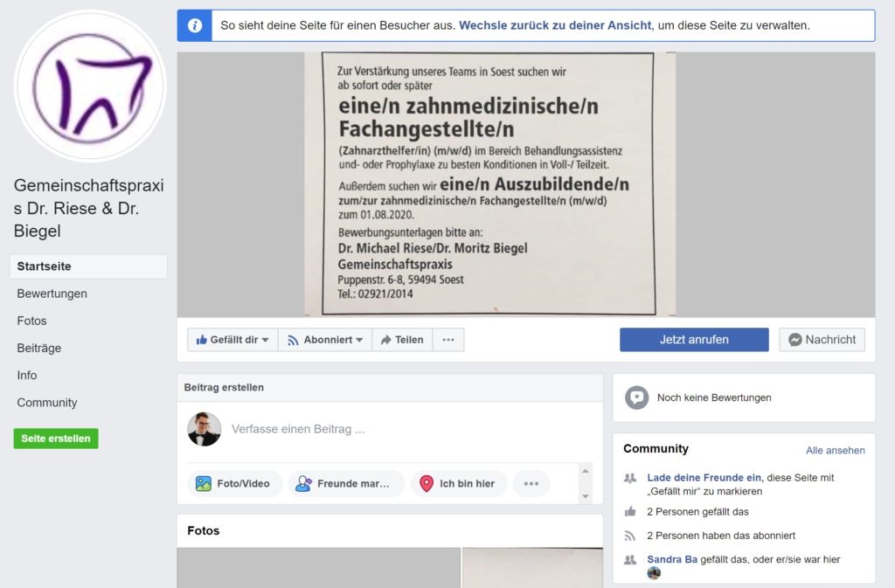Click Wechsle zurück zu deiner Ansicht link
The width and height of the screenshot is (895, 588).
coord(555,25)
